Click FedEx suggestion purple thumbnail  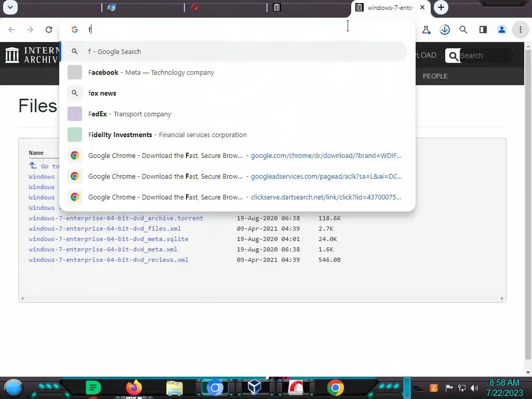(x=75, y=114)
